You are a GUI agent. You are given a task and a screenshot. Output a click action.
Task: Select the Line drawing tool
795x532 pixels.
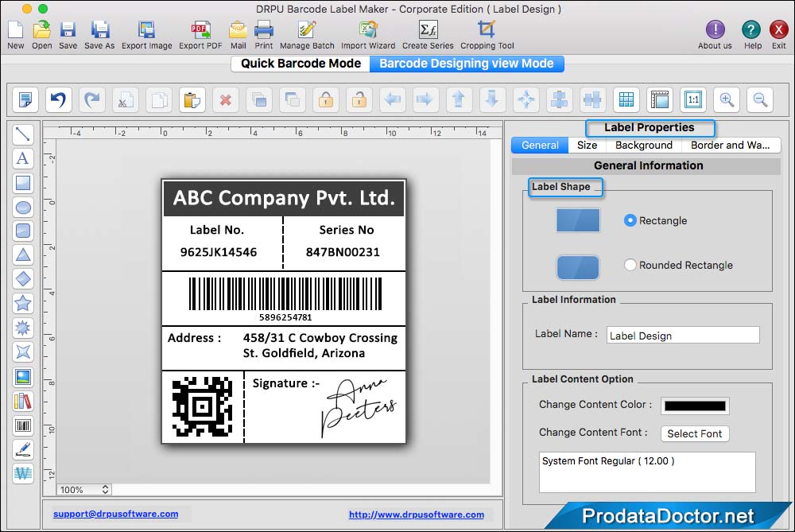pos(23,134)
